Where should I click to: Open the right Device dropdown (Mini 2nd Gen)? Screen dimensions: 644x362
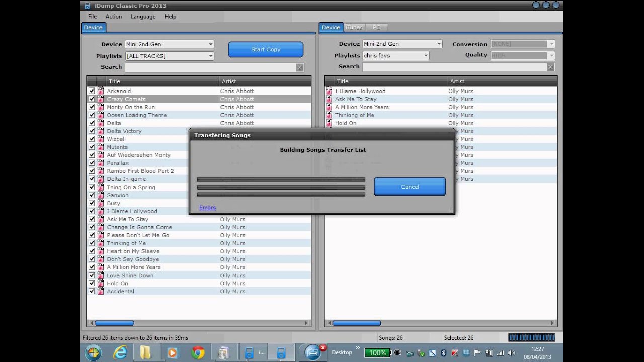click(403, 44)
